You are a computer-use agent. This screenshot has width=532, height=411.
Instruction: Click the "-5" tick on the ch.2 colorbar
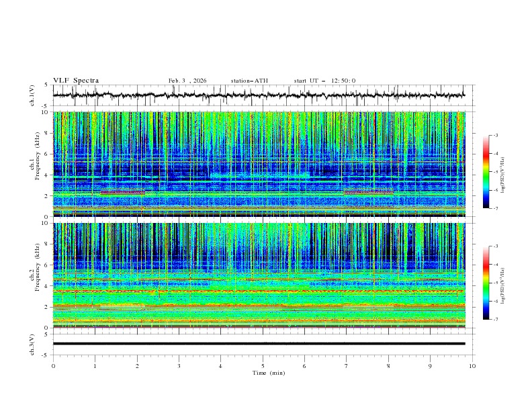[496, 283]
